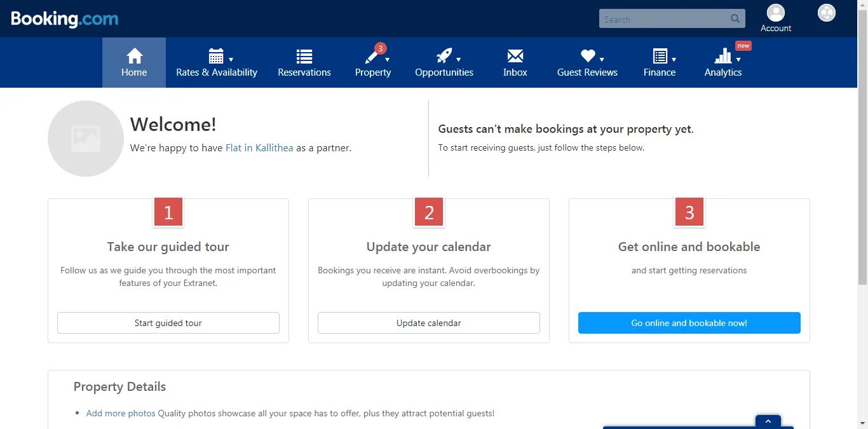Viewport: 868px width, 429px height.
Task: Open the Rates & Availability menu label
Action: (x=217, y=72)
